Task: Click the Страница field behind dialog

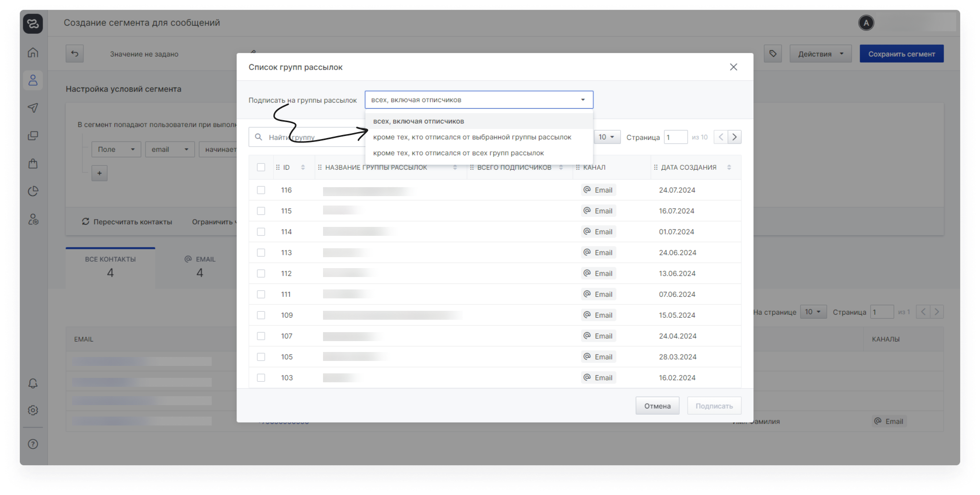Action: coord(882,312)
